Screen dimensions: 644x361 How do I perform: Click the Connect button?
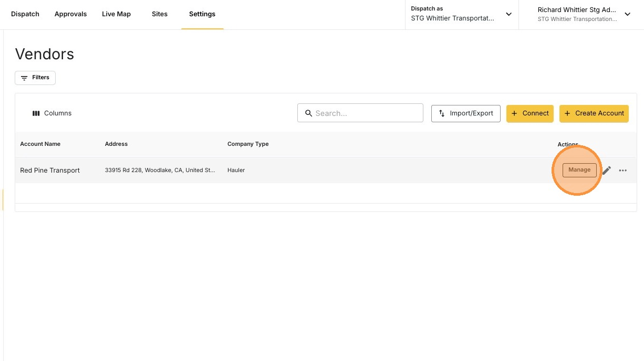coord(530,113)
